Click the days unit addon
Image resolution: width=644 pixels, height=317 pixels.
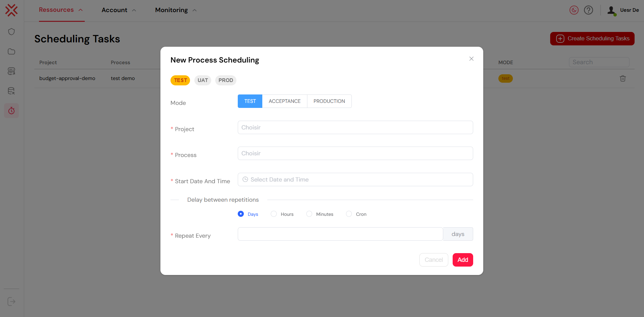tap(458, 234)
